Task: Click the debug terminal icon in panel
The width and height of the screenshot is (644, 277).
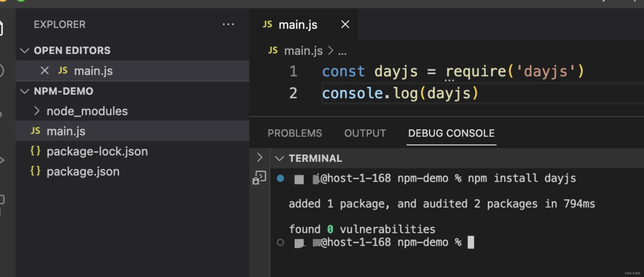Action: click(x=259, y=178)
